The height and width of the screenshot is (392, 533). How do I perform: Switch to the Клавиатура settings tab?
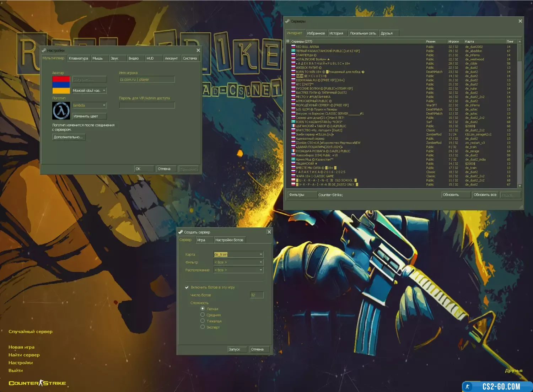tap(79, 58)
